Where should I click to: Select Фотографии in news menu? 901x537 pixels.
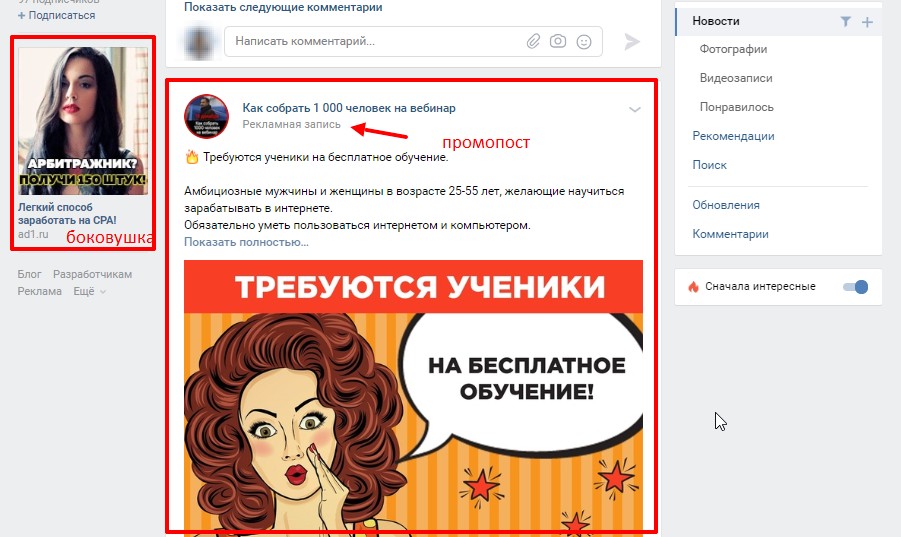tap(733, 49)
